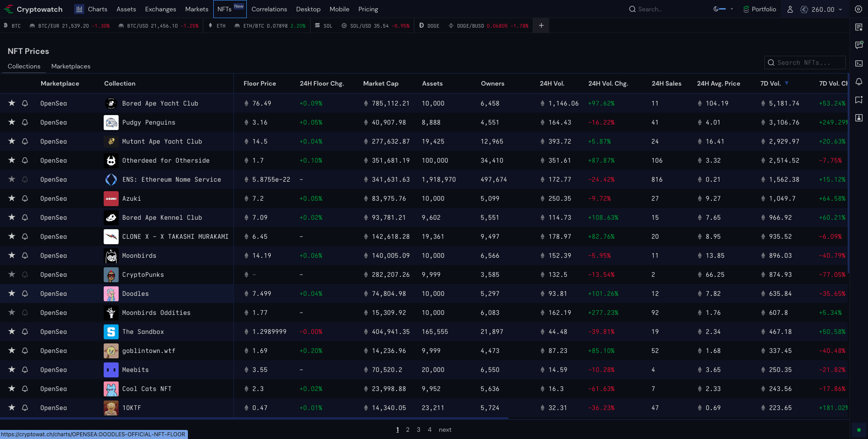Toggle favorite star for Bored Ape Yacht Club
The width and height of the screenshot is (868, 439).
click(x=12, y=103)
